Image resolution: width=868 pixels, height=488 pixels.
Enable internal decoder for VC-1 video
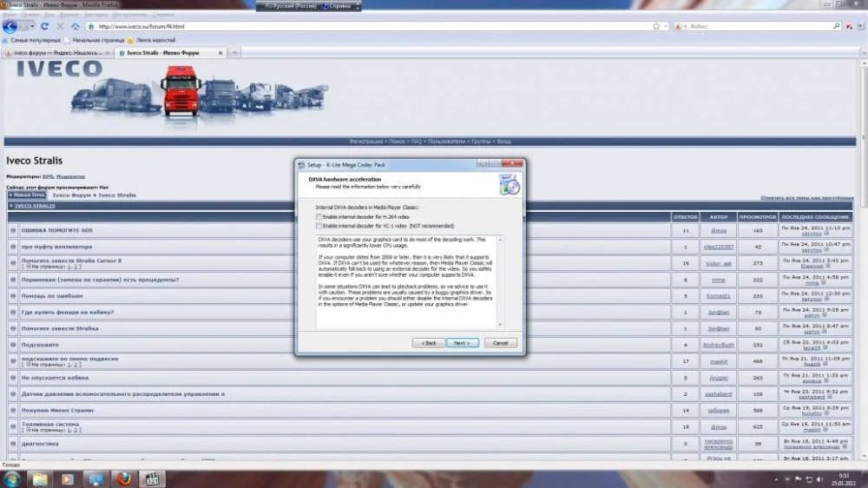click(x=319, y=226)
